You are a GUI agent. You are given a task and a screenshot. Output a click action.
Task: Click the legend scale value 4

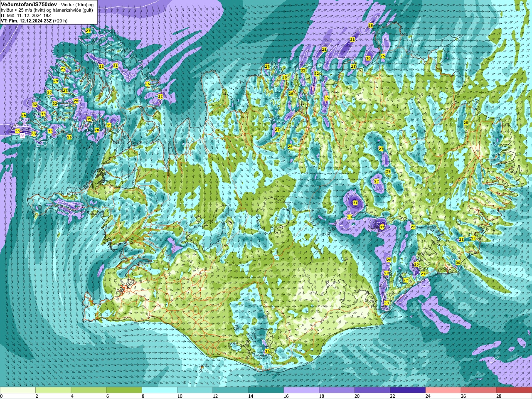[x=72, y=396]
